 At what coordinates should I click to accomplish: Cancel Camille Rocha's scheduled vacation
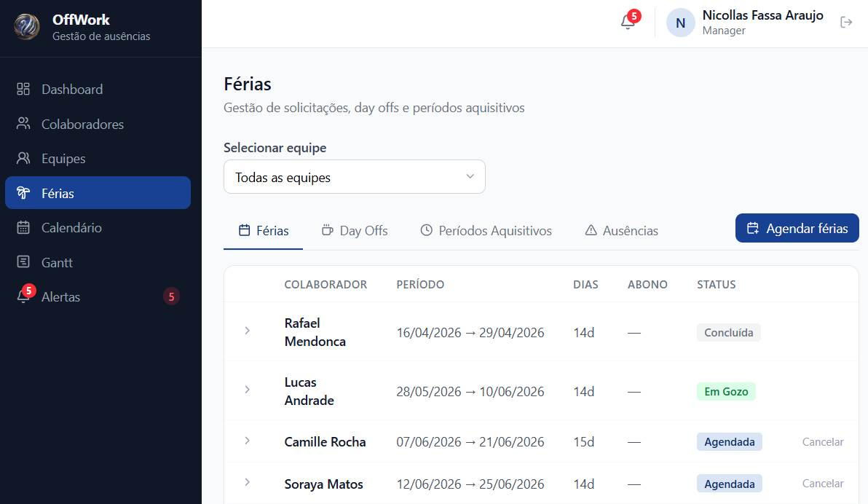(x=823, y=442)
